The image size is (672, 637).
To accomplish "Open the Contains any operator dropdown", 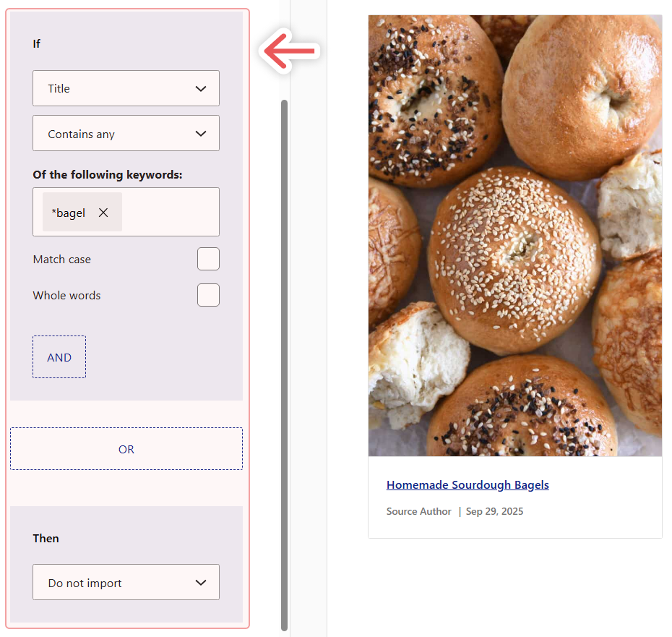I will point(126,133).
